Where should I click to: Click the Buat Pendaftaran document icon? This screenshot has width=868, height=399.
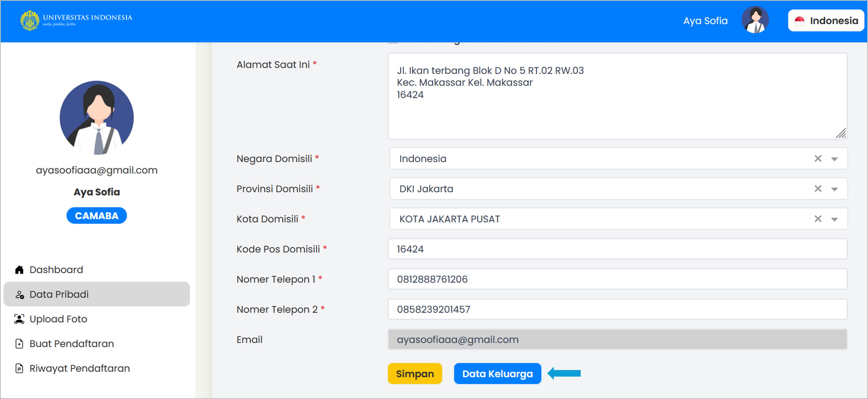19,343
